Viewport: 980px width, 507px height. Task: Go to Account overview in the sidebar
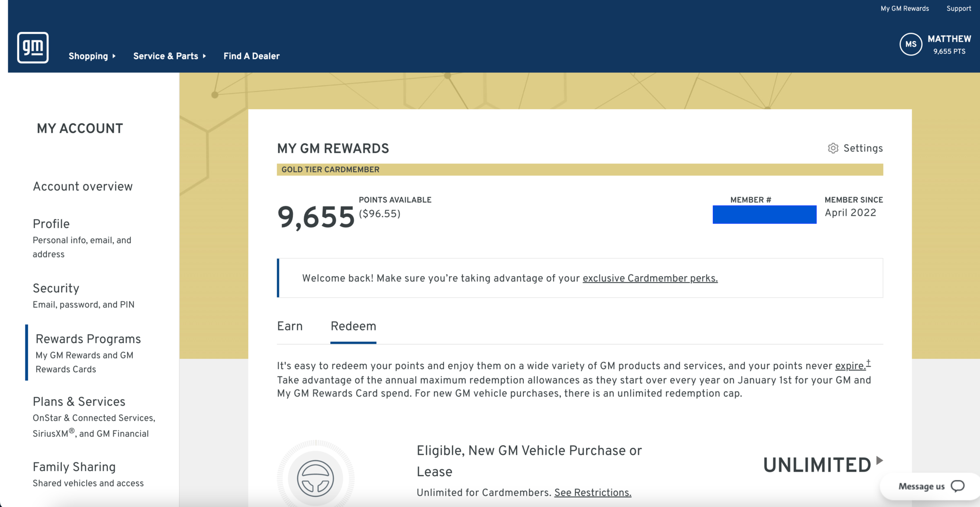tap(83, 186)
